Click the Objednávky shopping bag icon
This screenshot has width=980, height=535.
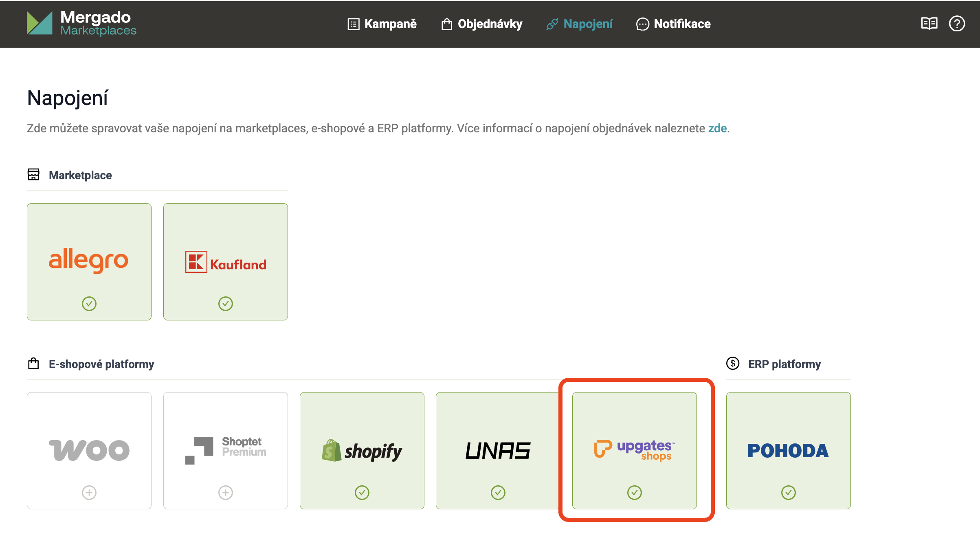click(447, 24)
